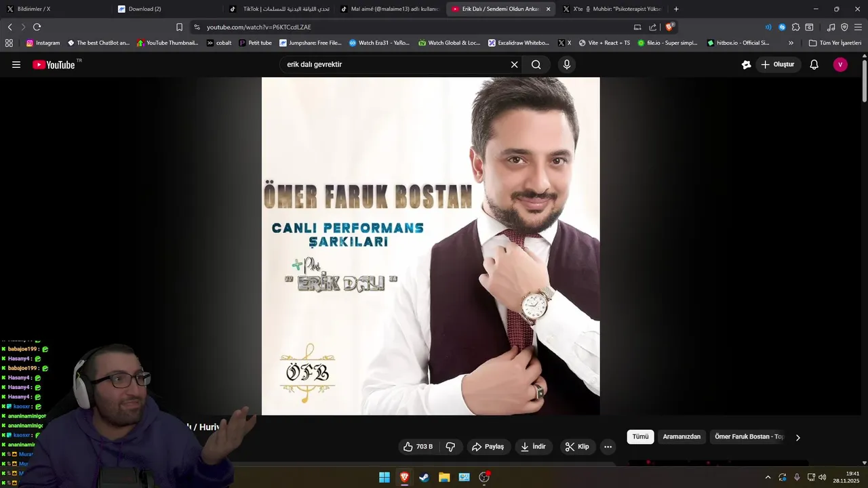Open the Tüm Yer İşaretleri bookmarks folder
The image size is (868, 488).
pyautogui.click(x=835, y=43)
